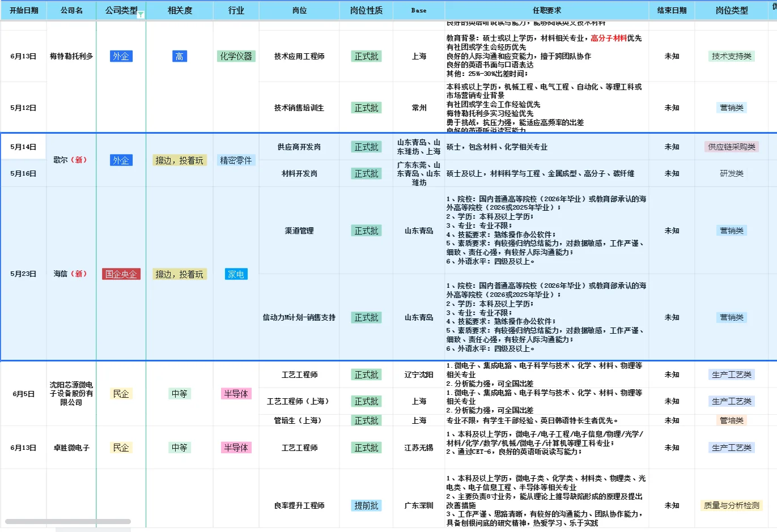Select the 结束日期 column header
777x532 pixels.
pos(672,10)
